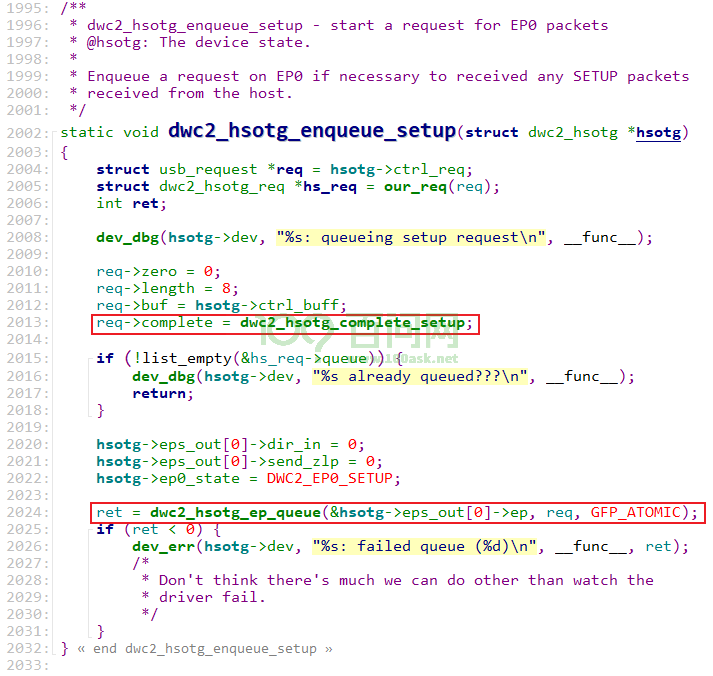Click the dwc2_hsotg_complete_setup function reference
Image resolution: width=713 pixels, height=676 pixels.
pos(352,323)
